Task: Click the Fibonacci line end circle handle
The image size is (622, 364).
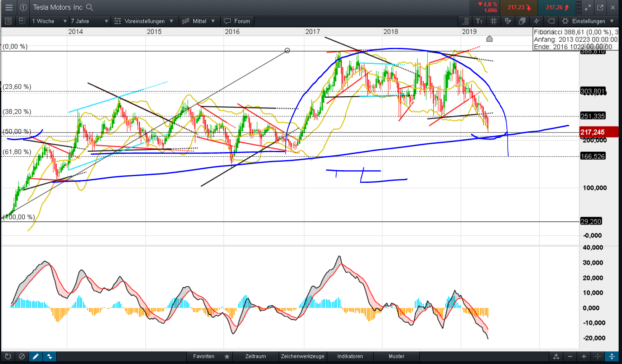Action: (x=287, y=50)
